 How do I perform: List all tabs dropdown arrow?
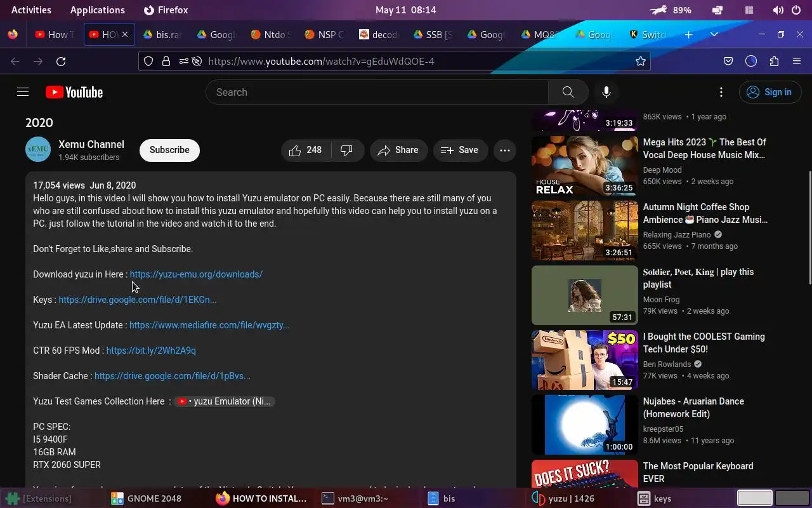[x=714, y=34]
